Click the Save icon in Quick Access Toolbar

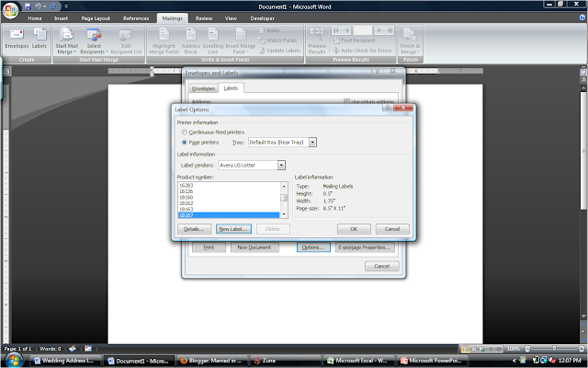coord(28,6)
